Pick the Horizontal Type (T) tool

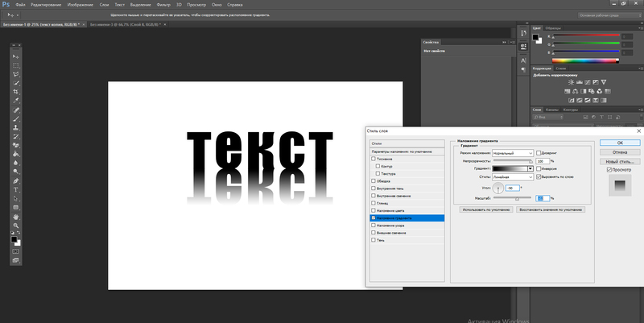(16, 189)
